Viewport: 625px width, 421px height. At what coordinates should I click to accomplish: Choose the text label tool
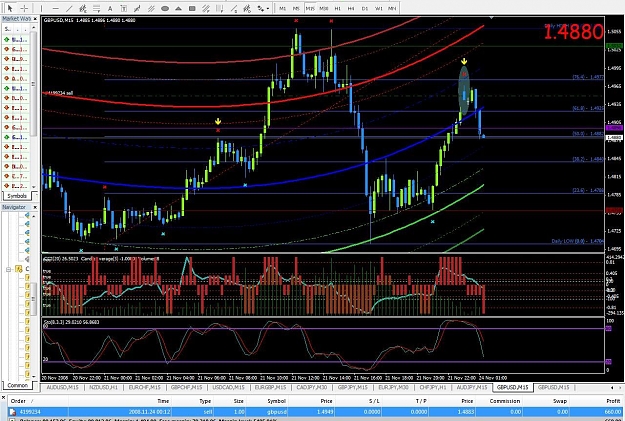(124, 8)
